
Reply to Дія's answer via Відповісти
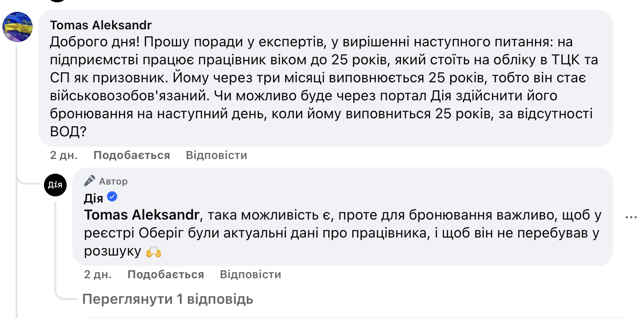pyautogui.click(x=251, y=274)
